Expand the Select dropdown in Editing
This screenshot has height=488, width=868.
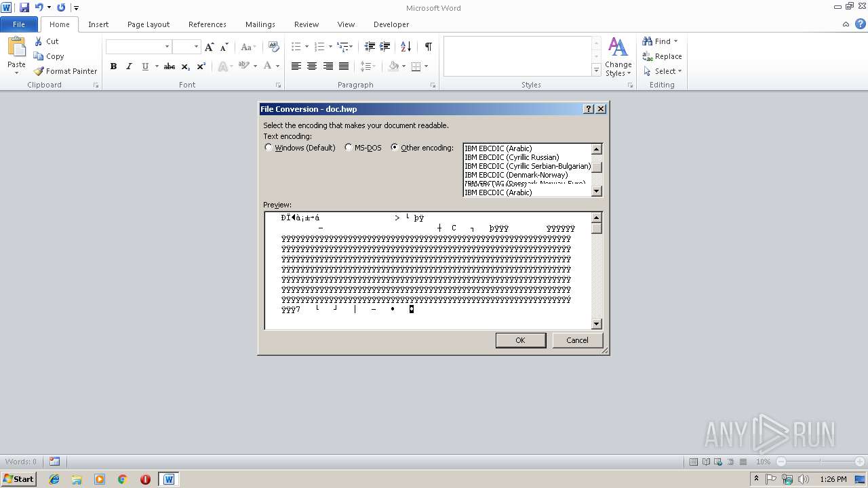click(663, 71)
